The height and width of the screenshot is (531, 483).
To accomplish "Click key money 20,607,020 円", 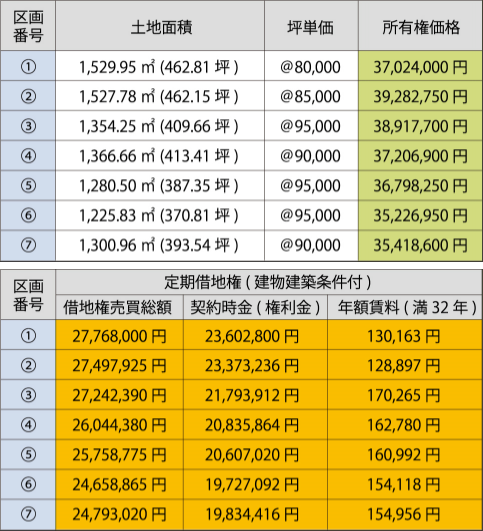I will coord(255,454).
